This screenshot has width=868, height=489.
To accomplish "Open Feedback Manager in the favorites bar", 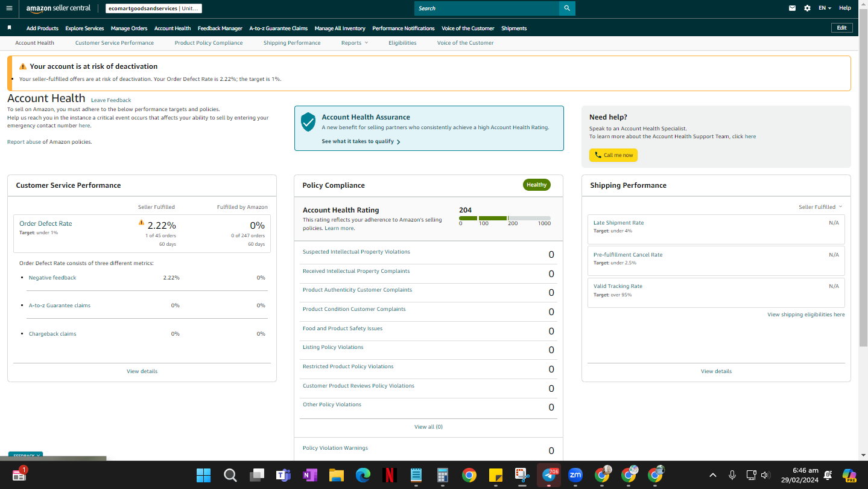I will tap(220, 28).
